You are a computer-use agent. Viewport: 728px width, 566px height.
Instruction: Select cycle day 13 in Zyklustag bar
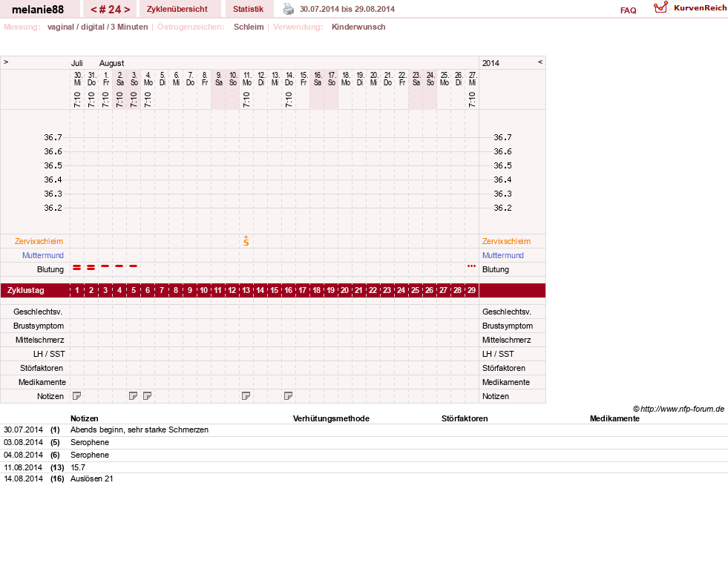click(x=246, y=291)
